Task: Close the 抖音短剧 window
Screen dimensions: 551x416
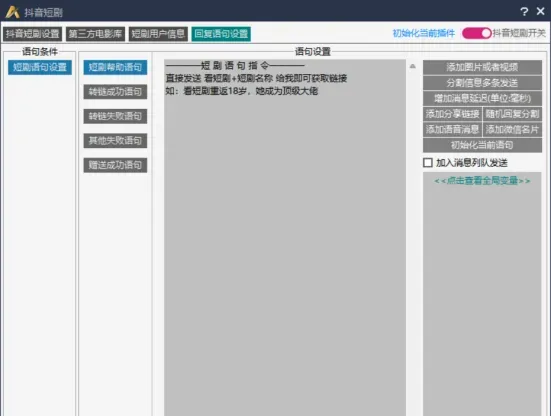Action: coord(540,11)
